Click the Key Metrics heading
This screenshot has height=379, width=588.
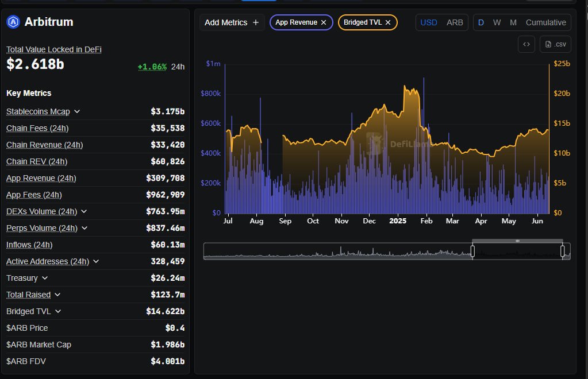pyautogui.click(x=29, y=93)
